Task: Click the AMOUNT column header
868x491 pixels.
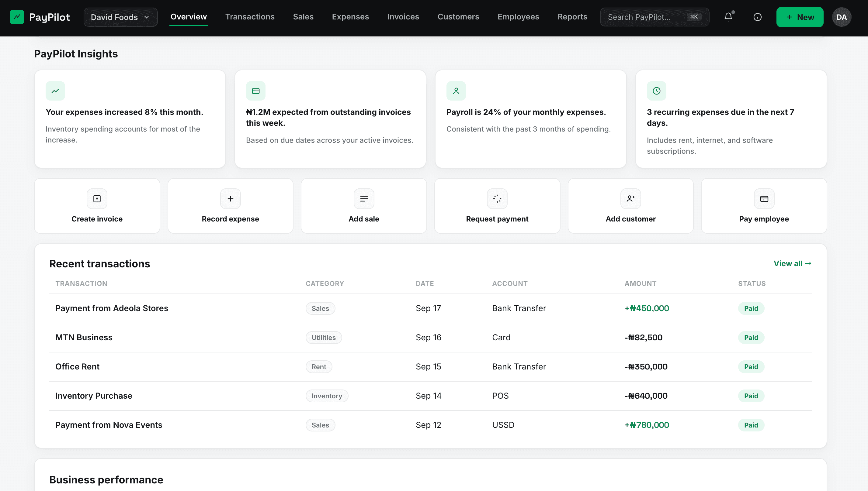Action: (x=640, y=283)
